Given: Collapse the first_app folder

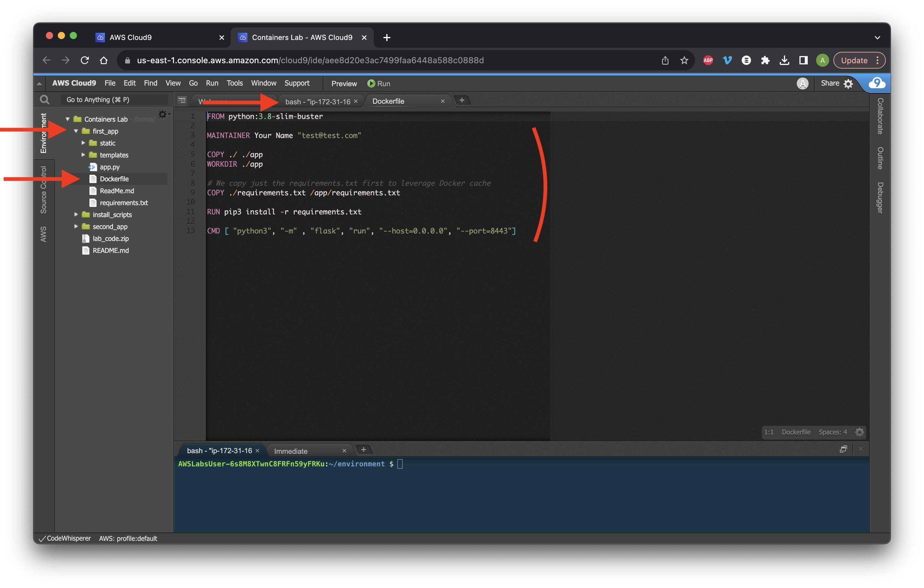Looking at the screenshot, I should click(76, 131).
